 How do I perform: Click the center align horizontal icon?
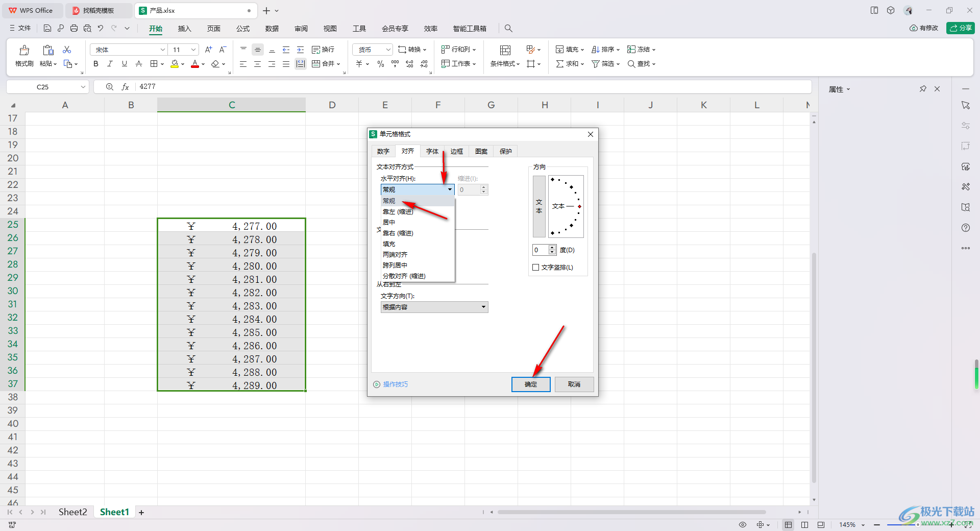[257, 64]
